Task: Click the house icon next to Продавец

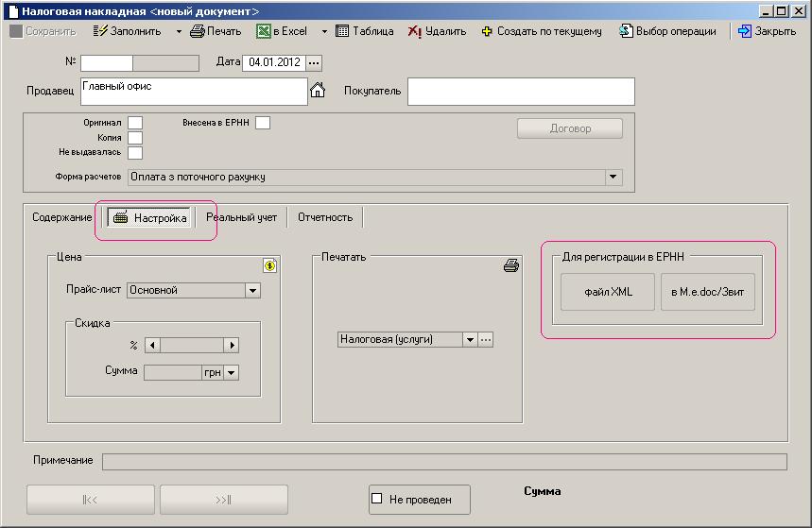Action: coord(318,91)
